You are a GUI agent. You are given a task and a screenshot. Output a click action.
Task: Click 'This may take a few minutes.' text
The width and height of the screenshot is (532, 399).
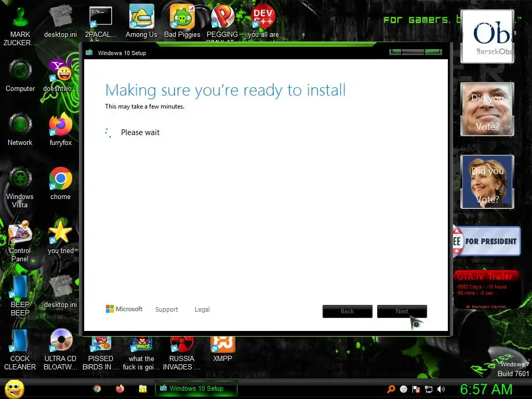point(144,107)
